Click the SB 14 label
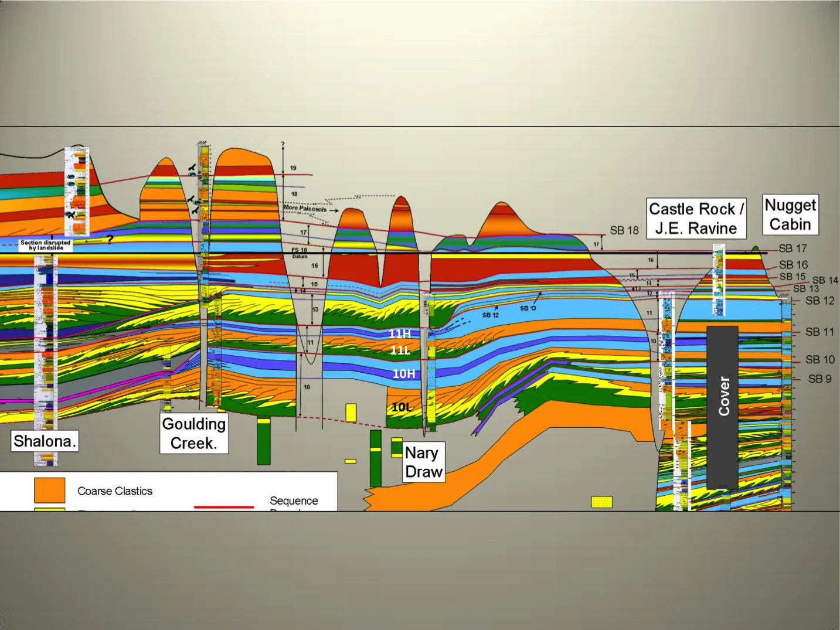The height and width of the screenshot is (630, 840). (x=825, y=280)
